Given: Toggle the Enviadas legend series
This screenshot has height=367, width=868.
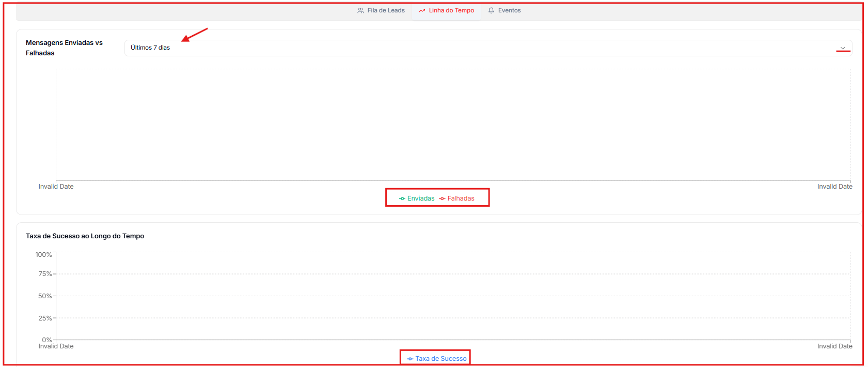Looking at the screenshot, I should pyautogui.click(x=417, y=198).
